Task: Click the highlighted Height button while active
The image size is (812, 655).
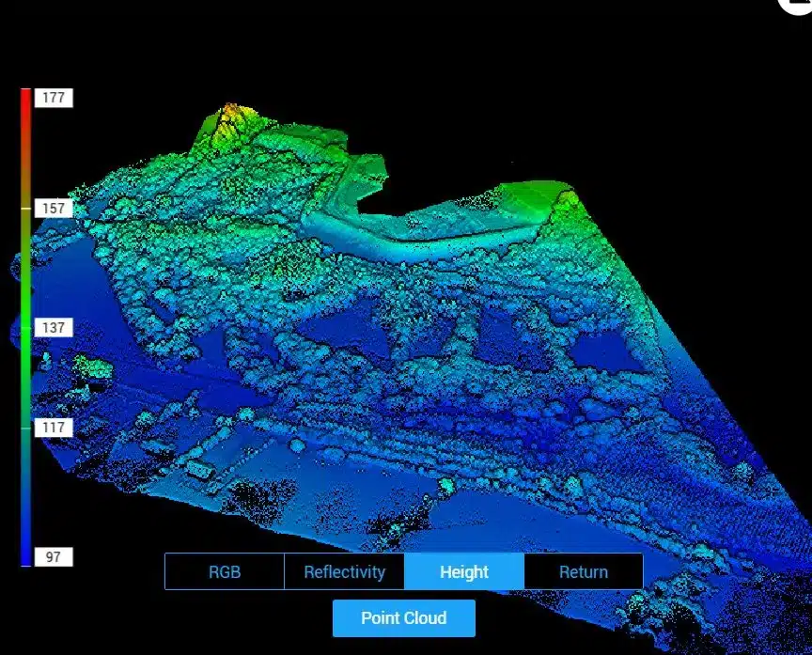Action: (463, 571)
